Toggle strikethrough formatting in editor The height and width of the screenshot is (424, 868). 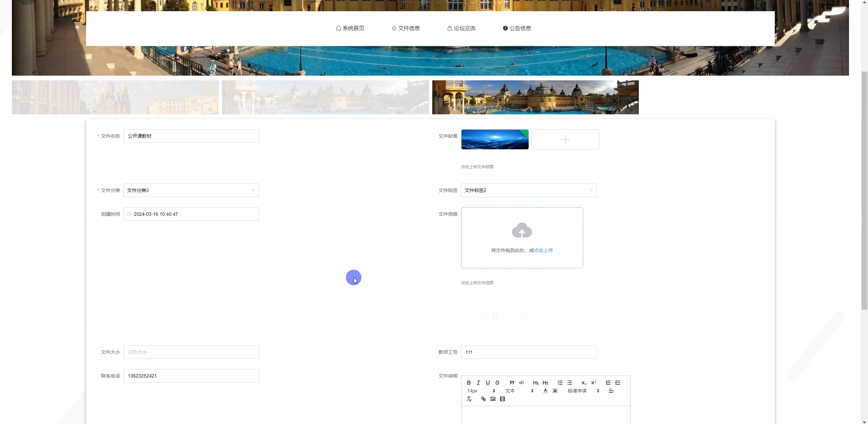497,383
